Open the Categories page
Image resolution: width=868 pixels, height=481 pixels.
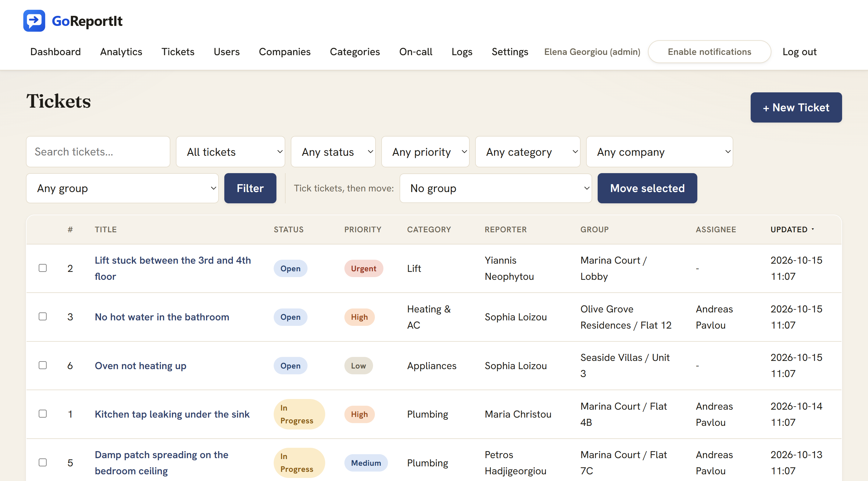[x=355, y=52]
